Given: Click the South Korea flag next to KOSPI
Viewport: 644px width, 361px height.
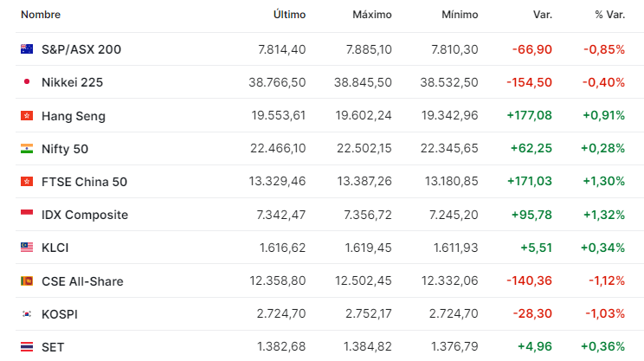Looking at the screenshot, I should coord(27,314).
